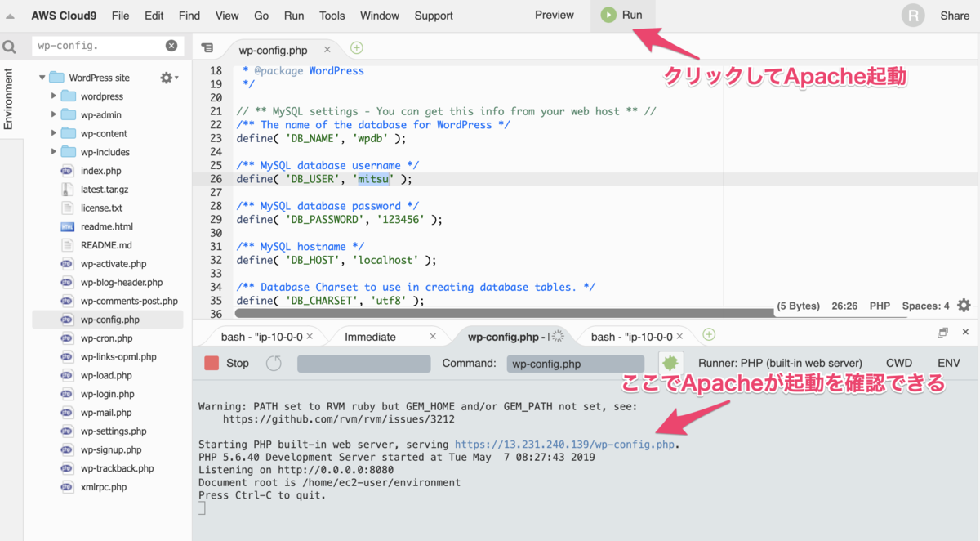Close the Immediate tab

click(433, 336)
